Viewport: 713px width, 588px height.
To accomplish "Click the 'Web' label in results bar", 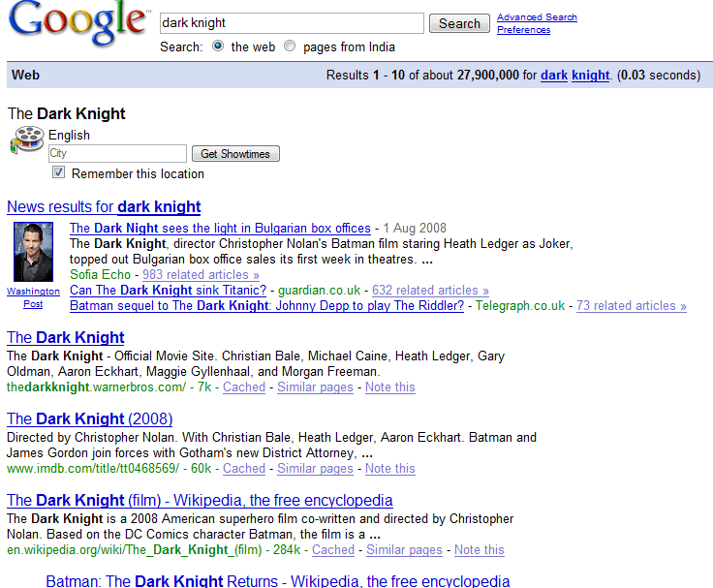I will coord(25,75).
